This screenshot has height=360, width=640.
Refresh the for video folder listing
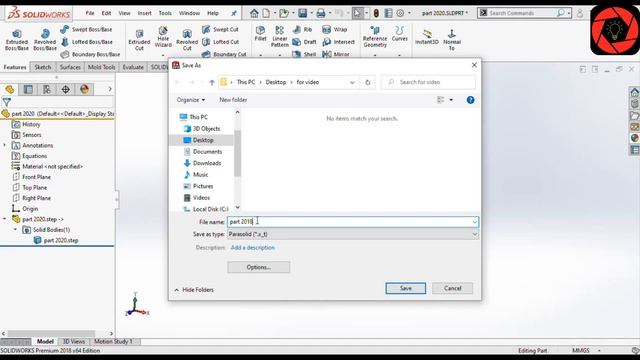(x=367, y=82)
